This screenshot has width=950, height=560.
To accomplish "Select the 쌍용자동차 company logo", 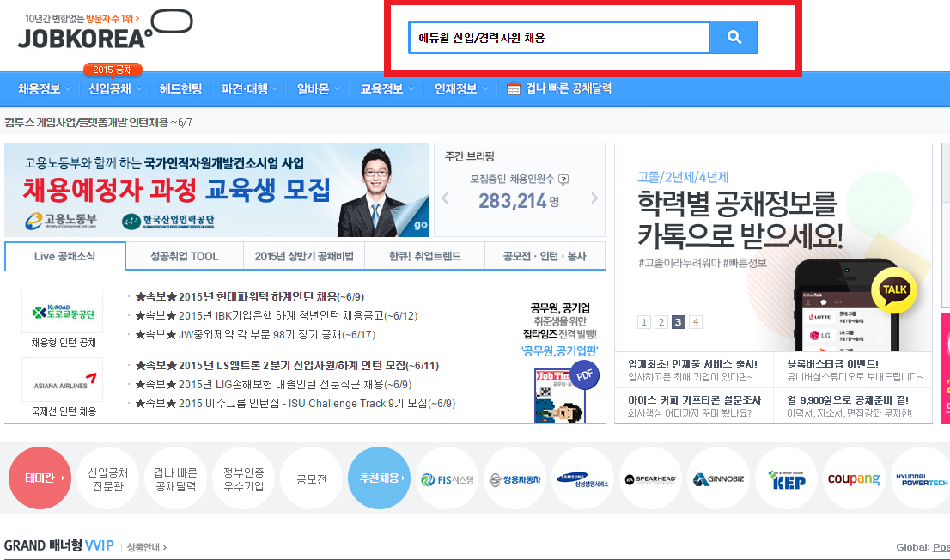I will (515, 478).
